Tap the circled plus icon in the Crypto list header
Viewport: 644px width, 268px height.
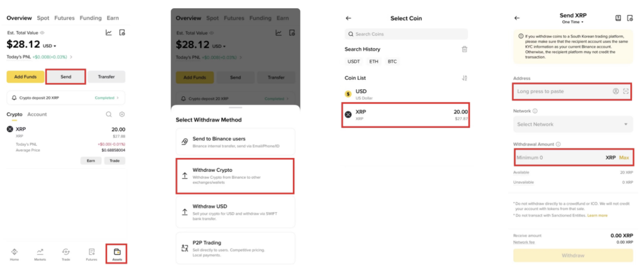click(x=122, y=114)
